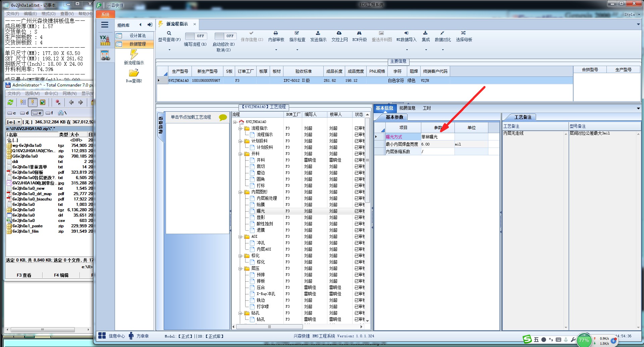Click F4 编辑 button in Total Commander
The width and height of the screenshot is (644, 347).
pos(61,275)
